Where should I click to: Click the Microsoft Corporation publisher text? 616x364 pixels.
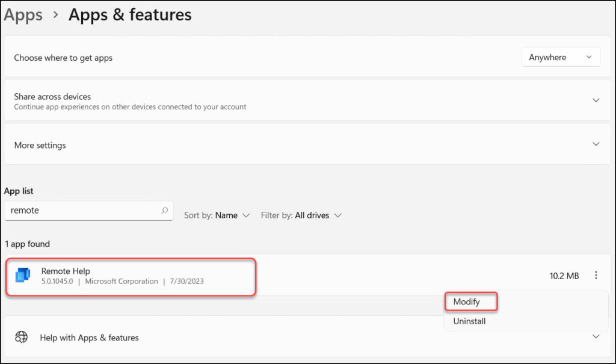[x=122, y=282]
